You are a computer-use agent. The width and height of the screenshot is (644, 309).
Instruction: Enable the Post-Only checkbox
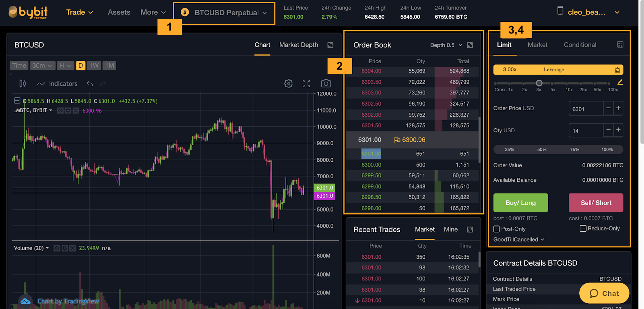(x=496, y=229)
